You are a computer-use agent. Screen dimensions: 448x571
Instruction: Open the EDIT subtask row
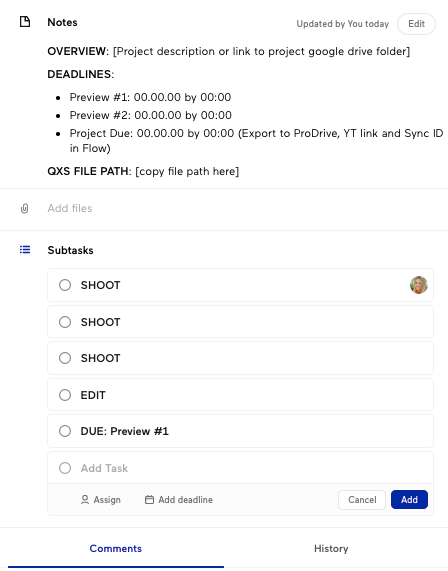pos(240,395)
